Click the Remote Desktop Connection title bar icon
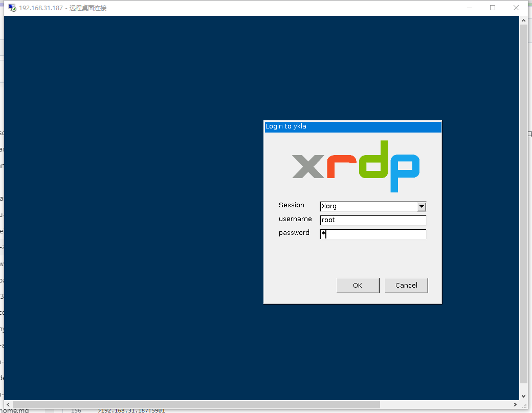Viewport: 532px width, 413px height. tap(12, 8)
